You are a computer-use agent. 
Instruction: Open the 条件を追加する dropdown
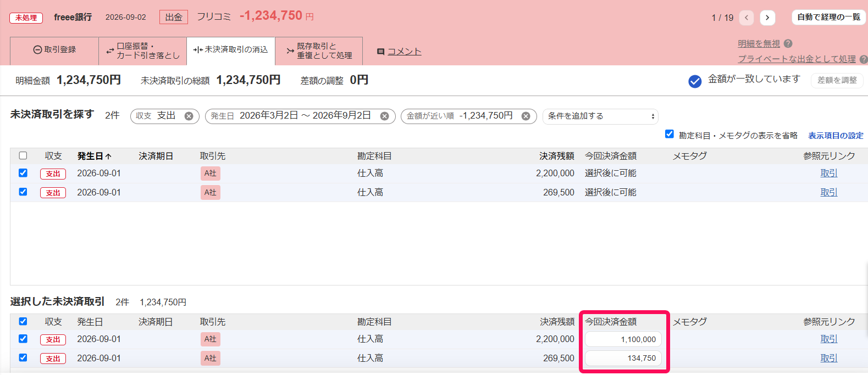tap(600, 116)
